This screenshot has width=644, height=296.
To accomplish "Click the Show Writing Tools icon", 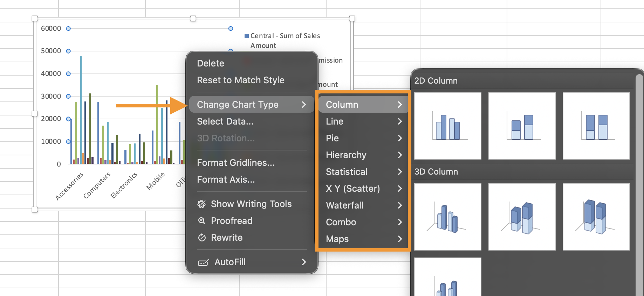I will tap(202, 204).
